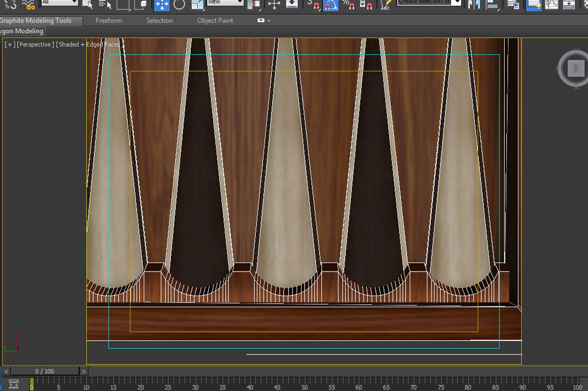This screenshot has width=588, height=391.
Task: Expand the Create Selection Set dropdown
Action: [457, 2]
